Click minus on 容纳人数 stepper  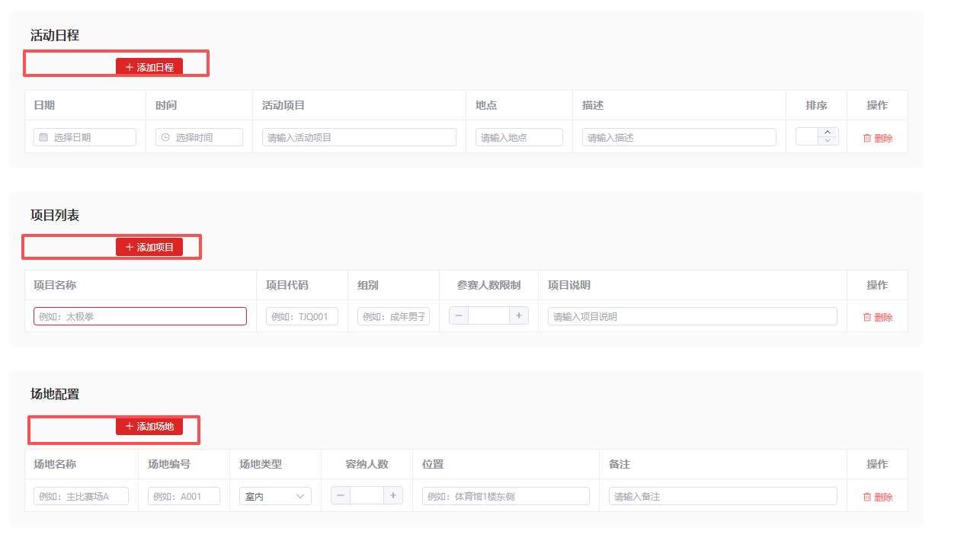(341, 495)
